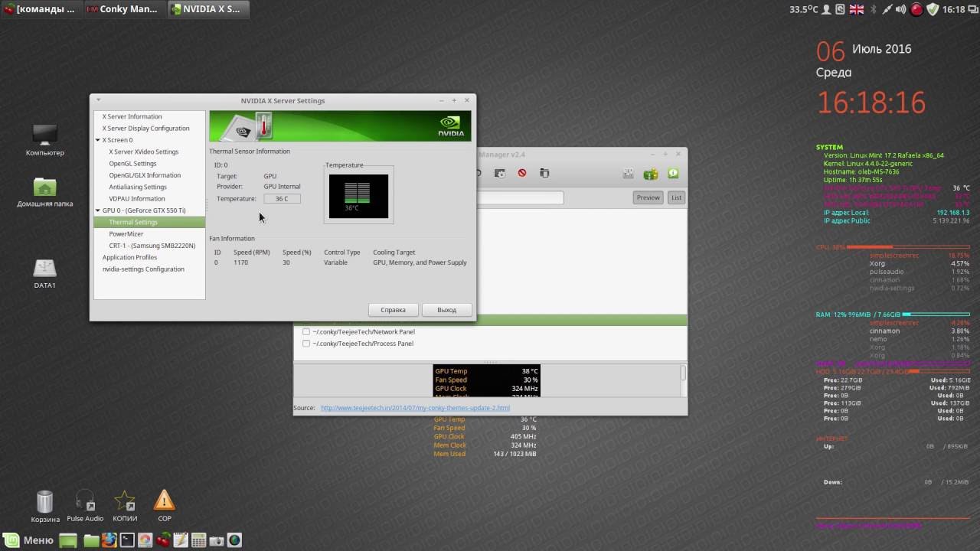Enable the Network Panel conky widget checkbox
The width and height of the screenshot is (980, 551).
click(306, 332)
